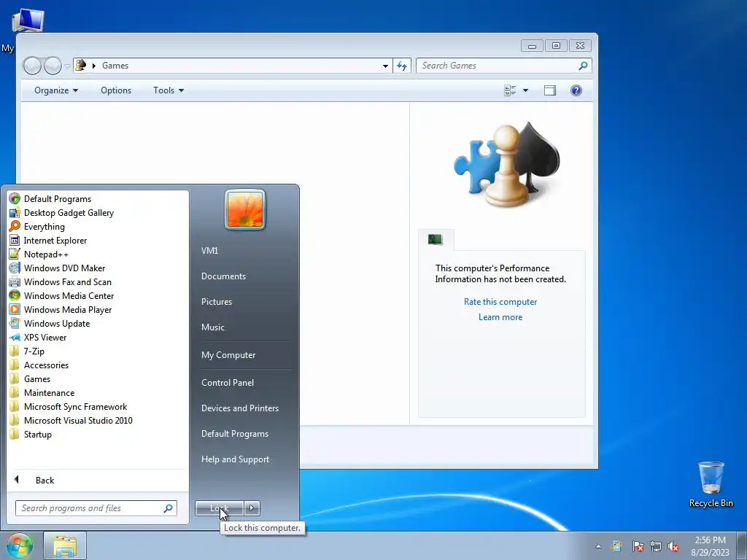747x560 pixels.
Task: Click the Forward navigation button
Action: (x=53, y=66)
